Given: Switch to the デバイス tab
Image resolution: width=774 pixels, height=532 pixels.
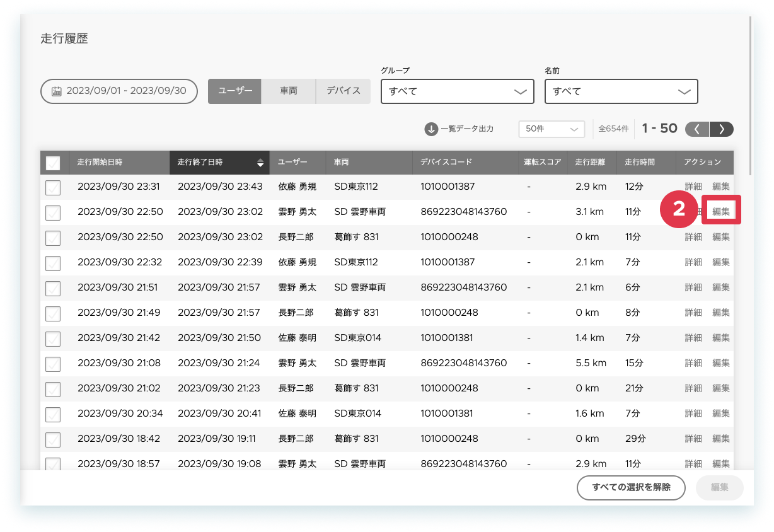Looking at the screenshot, I should (344, 91).
